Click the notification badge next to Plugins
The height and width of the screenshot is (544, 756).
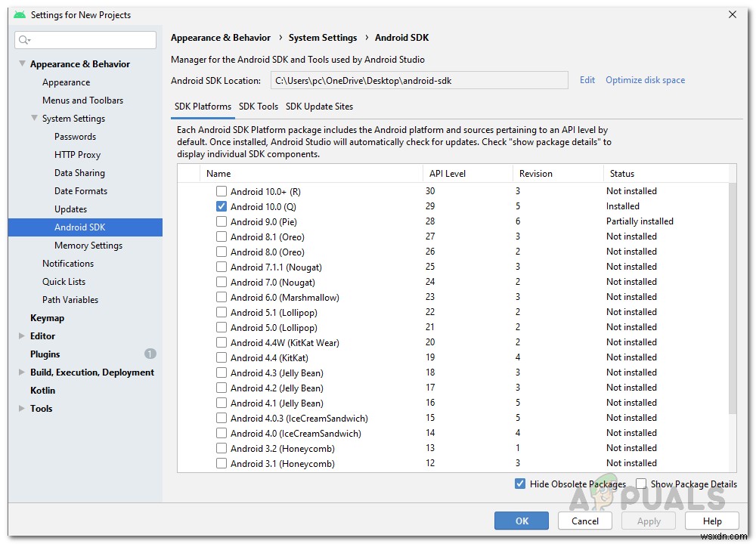[150, 354]
